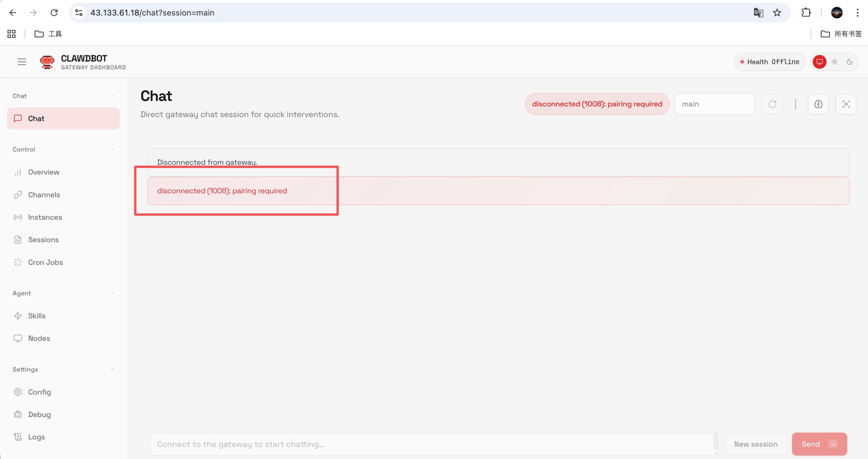
Task: Click the main session input field
Action: 714,104
